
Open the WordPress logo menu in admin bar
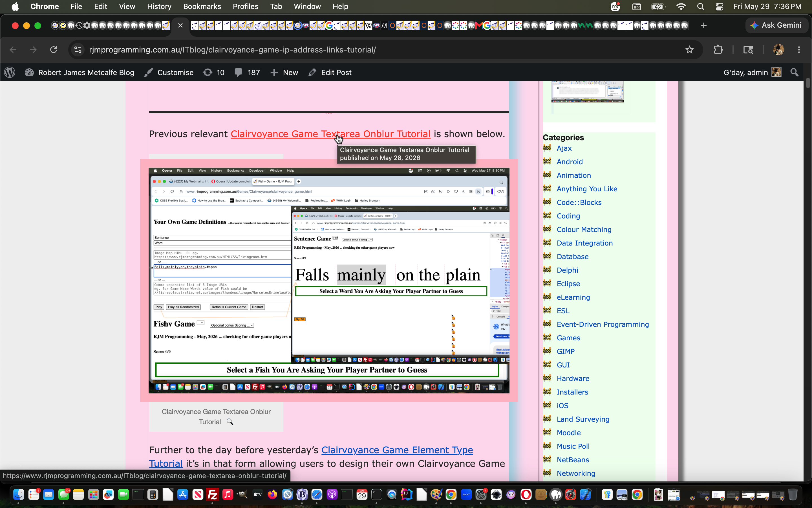click(x=10, y=73)
